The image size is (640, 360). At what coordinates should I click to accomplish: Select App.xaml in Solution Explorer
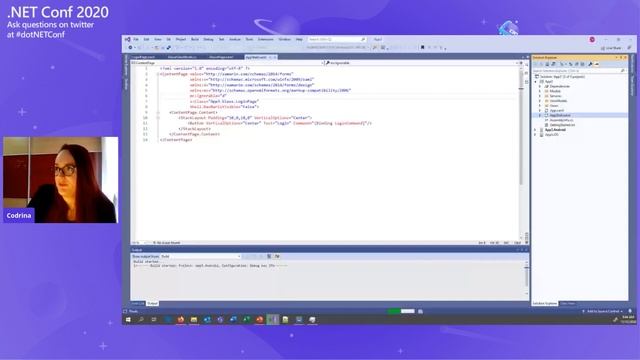[x=556, y=111]
